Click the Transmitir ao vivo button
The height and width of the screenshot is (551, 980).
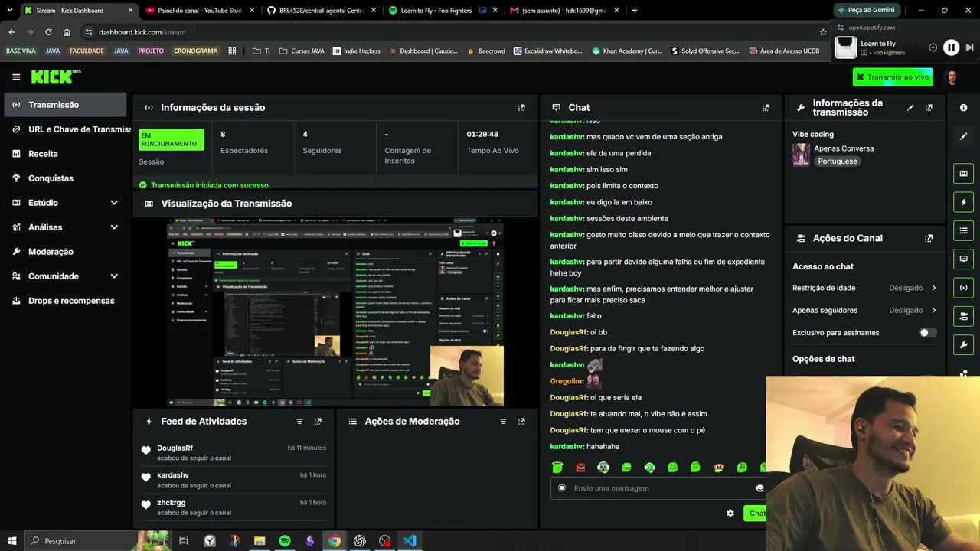click(893, 77)
